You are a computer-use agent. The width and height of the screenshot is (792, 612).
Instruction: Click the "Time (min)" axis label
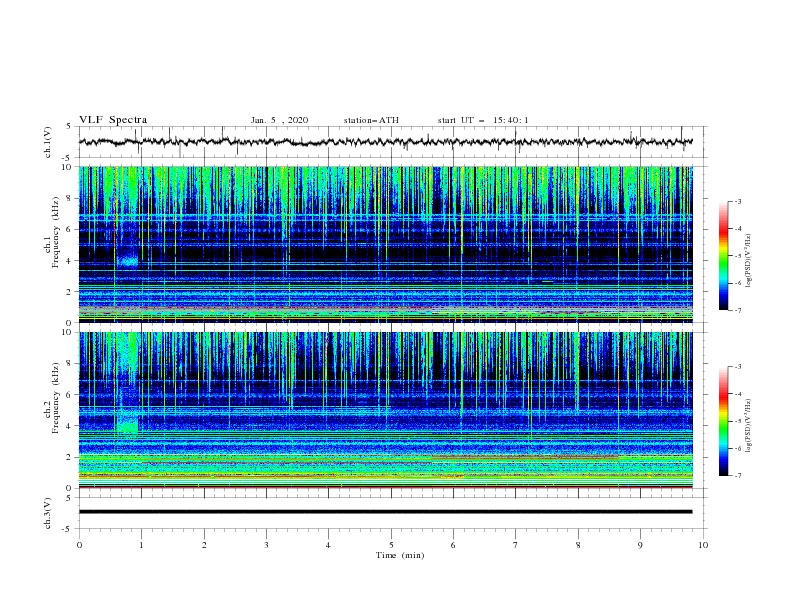[x=400, y=555]
